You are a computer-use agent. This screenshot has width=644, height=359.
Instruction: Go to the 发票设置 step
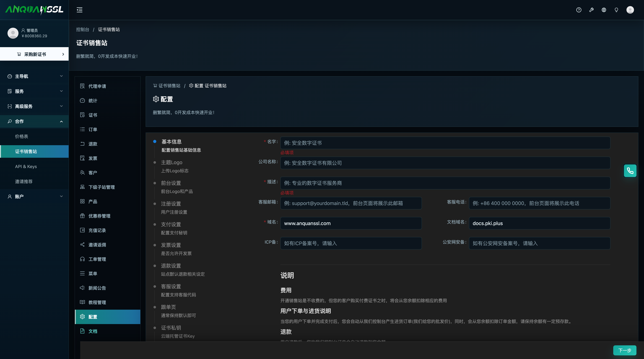click(171, 245)
